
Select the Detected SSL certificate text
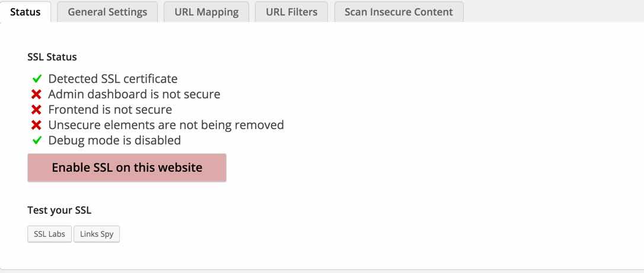[x=113, y=79]
